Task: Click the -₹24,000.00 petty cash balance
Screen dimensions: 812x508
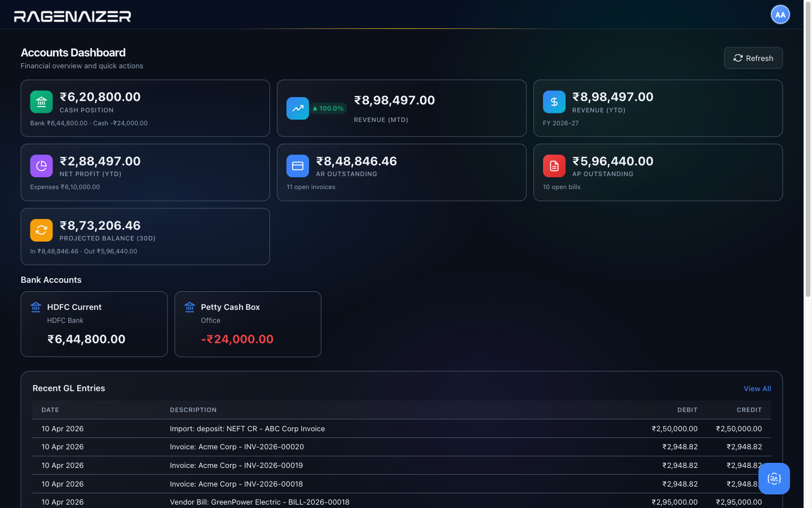Action: click(237, 339)
